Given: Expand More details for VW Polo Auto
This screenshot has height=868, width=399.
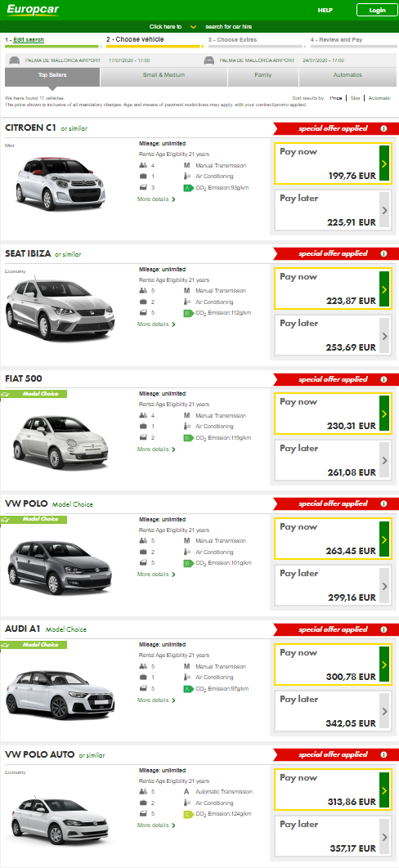Looking at the screenshot, I should (157, 825).
